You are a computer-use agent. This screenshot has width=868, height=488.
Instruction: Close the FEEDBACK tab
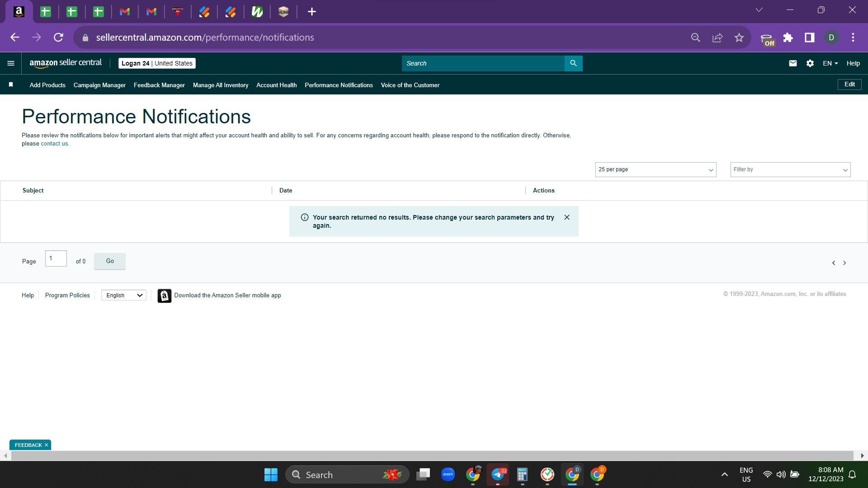click(x=46, y=445)
